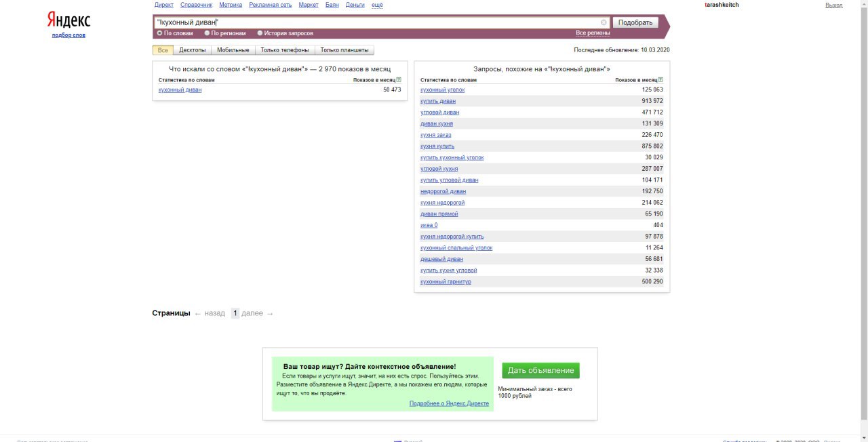Open the кухонный диван result in left panel
The width and height of the screenshot is (868, 442).
pyautogui.click(x=180, y=89)
